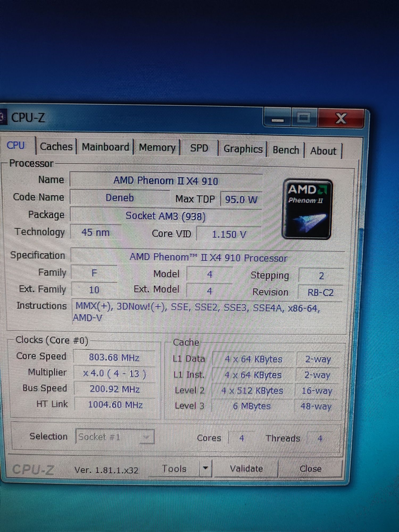Click the Max TDP value 95.0 W

(241, 199)
